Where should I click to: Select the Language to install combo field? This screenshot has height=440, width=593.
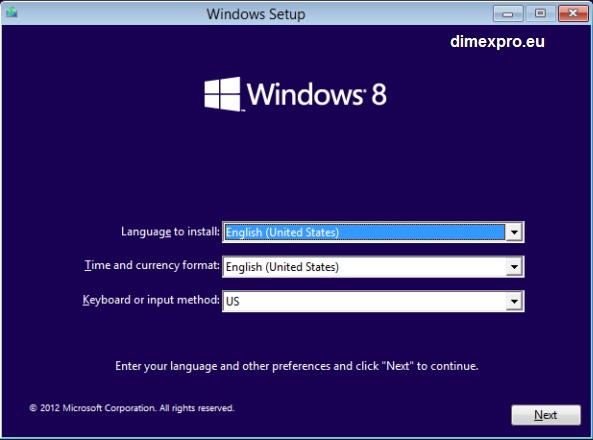coord(373,232)
